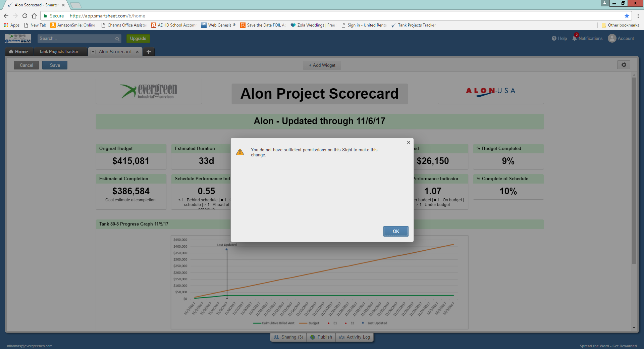Click the Save button
Image resolution: width=644 pixels, height=349 pixels.
tap(55, 65)
